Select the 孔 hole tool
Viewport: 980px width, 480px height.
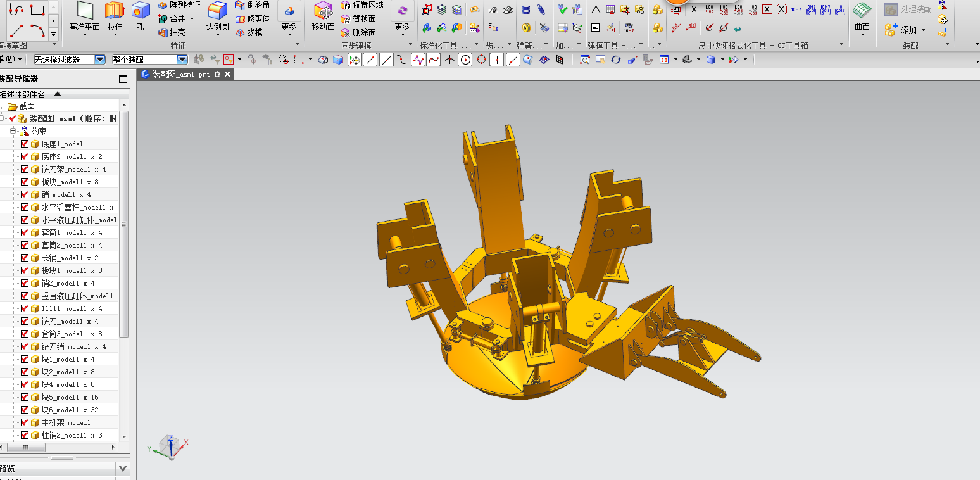point(140,16)
